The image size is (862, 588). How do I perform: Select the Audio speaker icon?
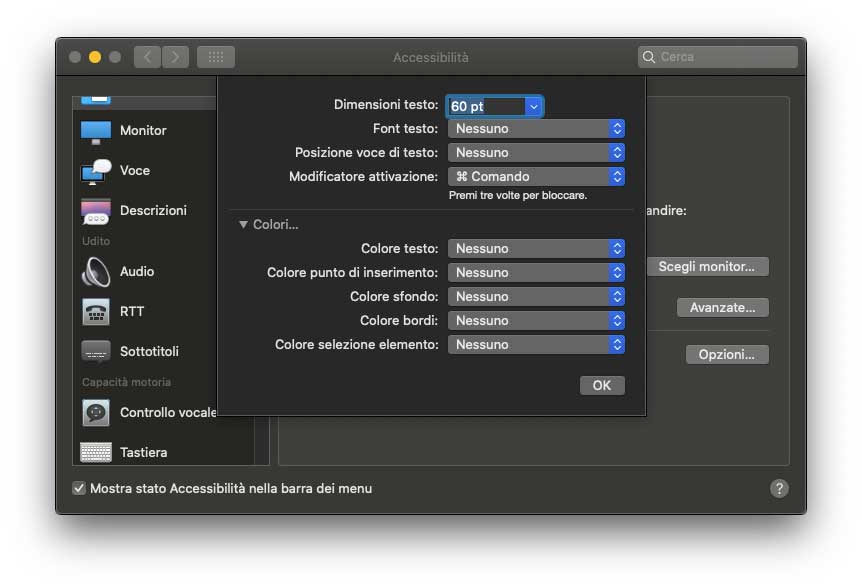(96, 272)
